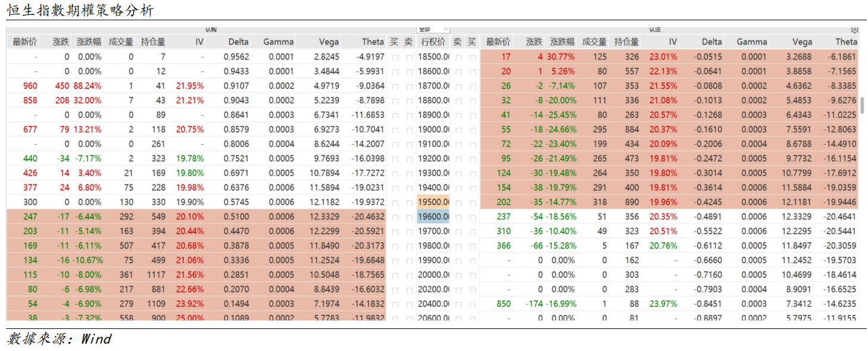Sort calls by 最新价 column header

pyautogui.click(x=25, y=42)
